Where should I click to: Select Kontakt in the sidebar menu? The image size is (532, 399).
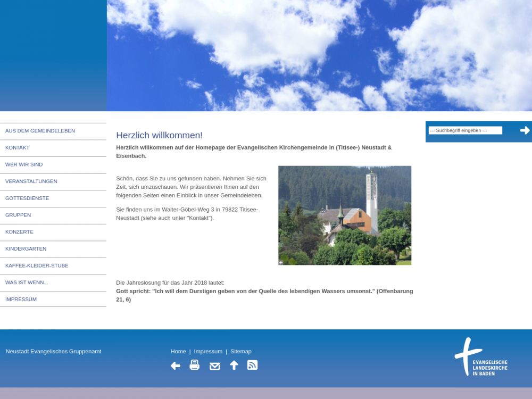[x=18, y=148]
